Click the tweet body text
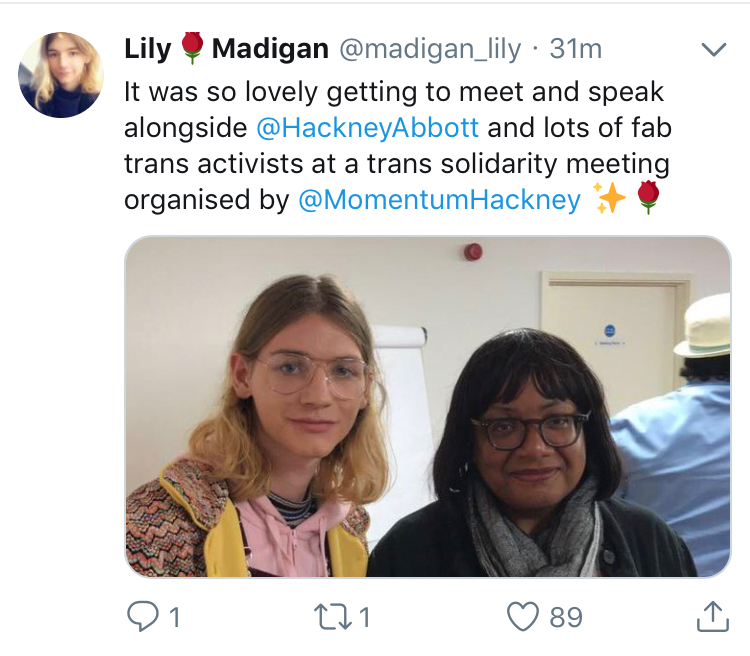This screenshot has height=656, width=750. 398,145
